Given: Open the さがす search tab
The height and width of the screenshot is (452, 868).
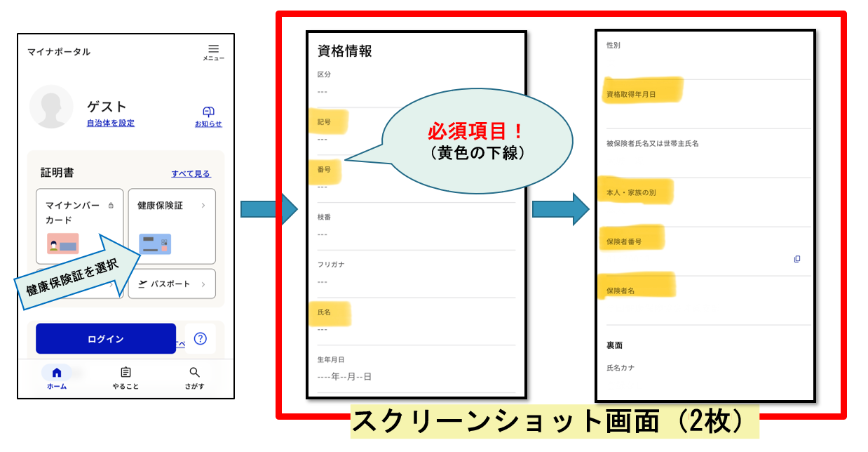Looking at the screenshot, I should pyautogui.click(x=195, y=378).
